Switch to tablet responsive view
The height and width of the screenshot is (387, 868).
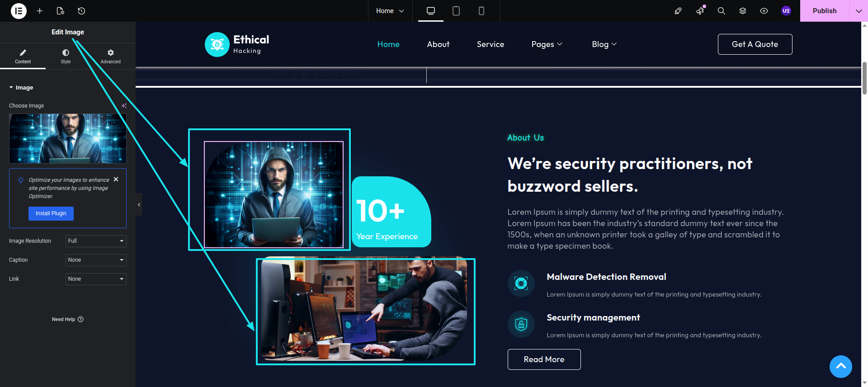[x=456, y=11]
